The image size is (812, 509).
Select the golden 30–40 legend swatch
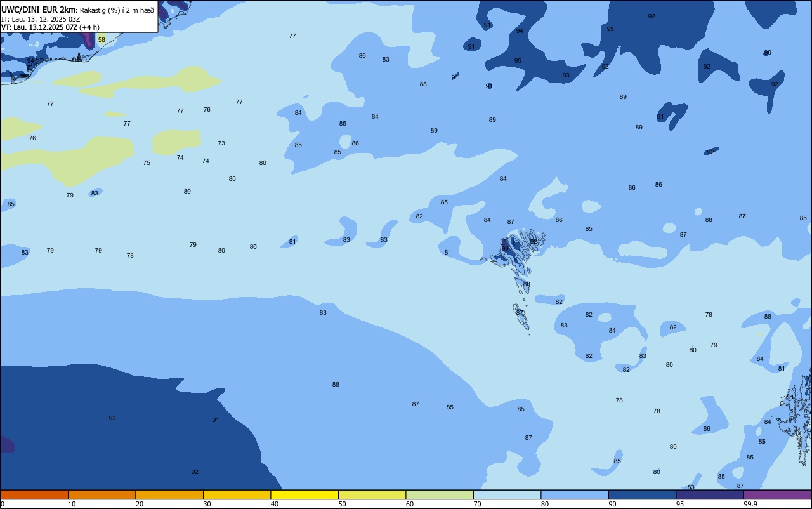[x=237, y=494]
